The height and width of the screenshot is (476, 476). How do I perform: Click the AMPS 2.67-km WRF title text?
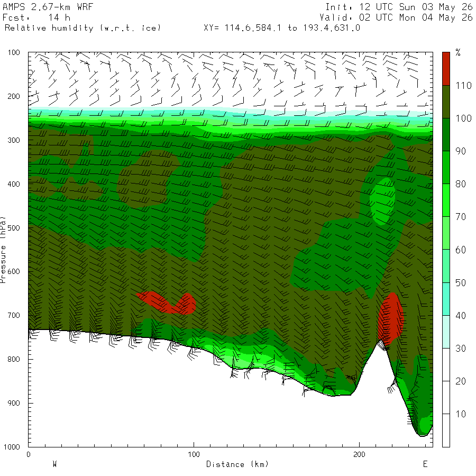coord(48,7)
